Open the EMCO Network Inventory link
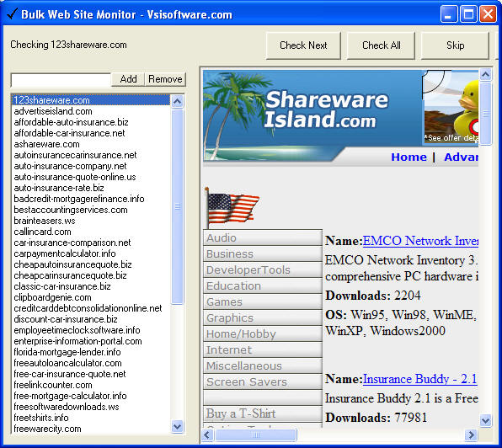The image size is (502, 448). pyautogui.click(x=420, y=241)
